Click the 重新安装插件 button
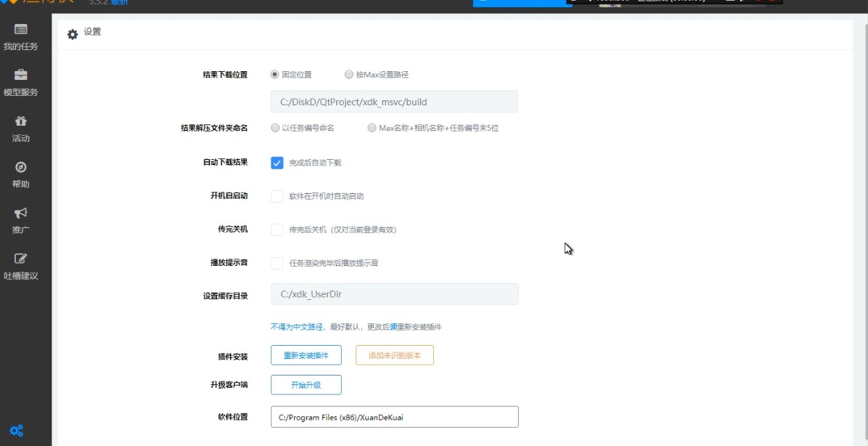 (x=306, y=355)
